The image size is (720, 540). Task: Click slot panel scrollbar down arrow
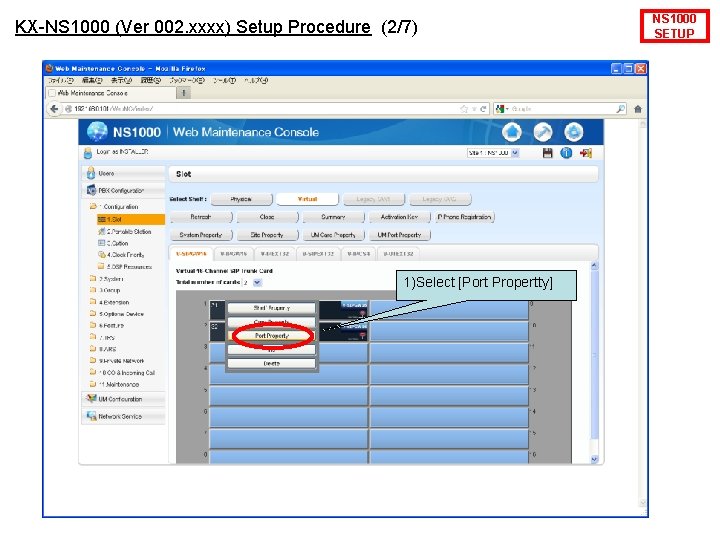pyautogui.click(x=594, y=459)
